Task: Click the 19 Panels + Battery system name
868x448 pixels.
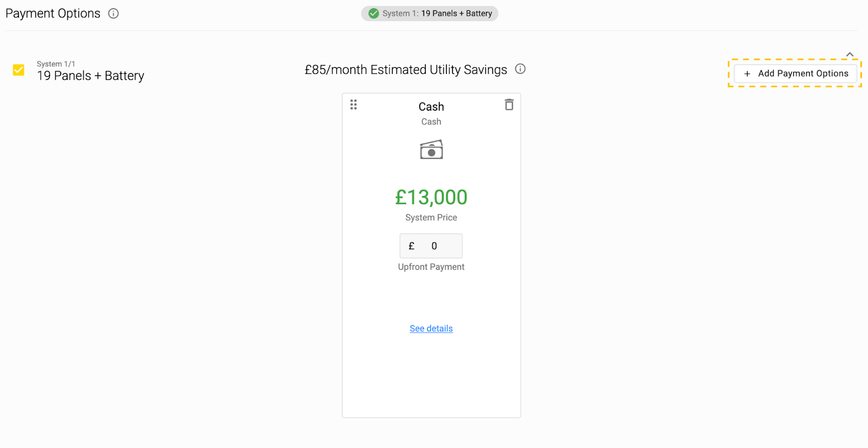Action: (91, 76)
